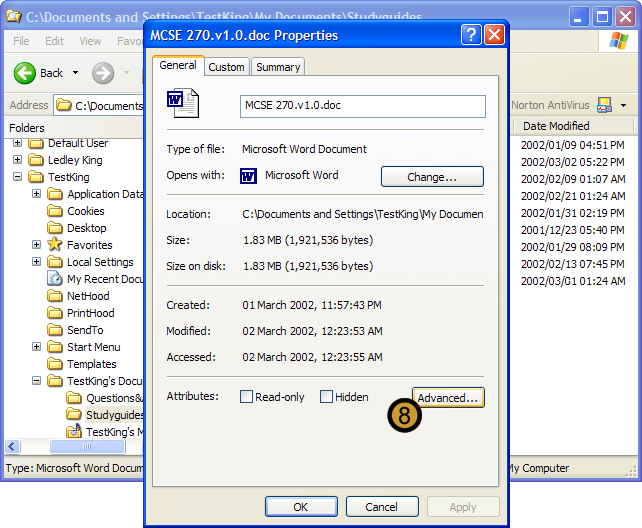The height and width of the screenshot is (528, 642).
Task: Click the NetHood folder icon
Action: click(x=54, y=295)
